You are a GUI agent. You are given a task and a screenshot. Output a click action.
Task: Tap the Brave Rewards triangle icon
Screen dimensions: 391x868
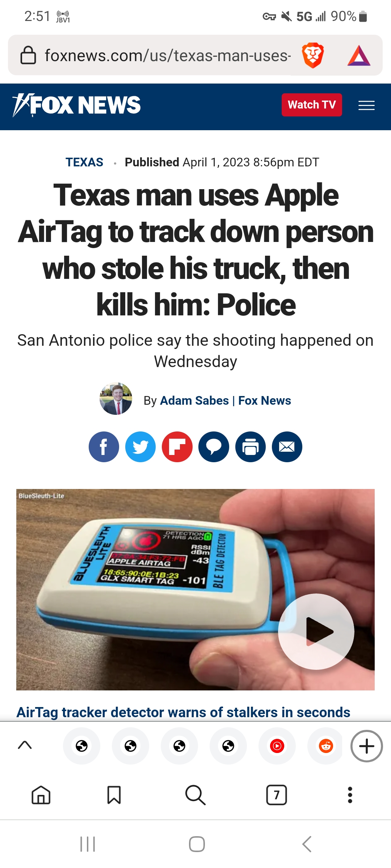coord(359,56)
